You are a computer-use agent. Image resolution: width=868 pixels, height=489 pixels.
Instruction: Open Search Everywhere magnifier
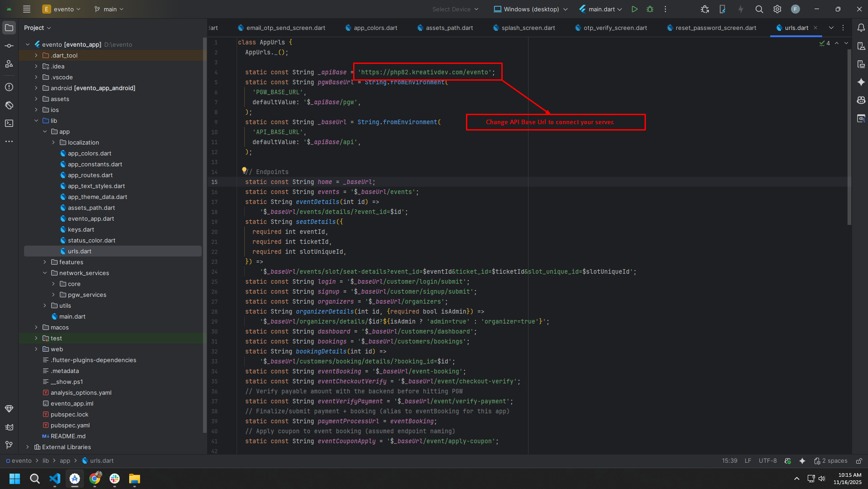759,9
